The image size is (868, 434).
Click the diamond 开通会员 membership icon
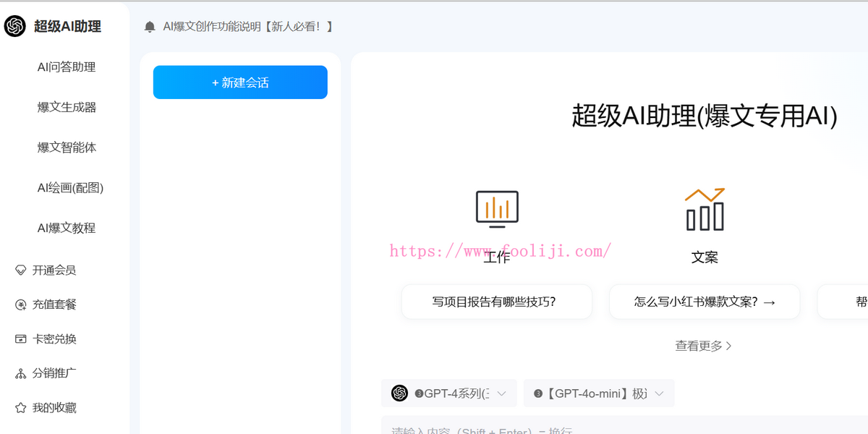point(21,270)
